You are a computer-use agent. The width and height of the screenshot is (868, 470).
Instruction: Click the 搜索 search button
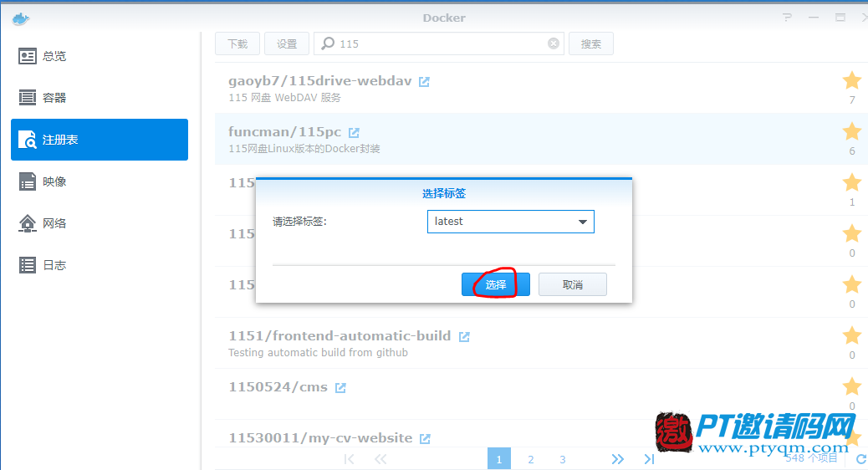click(591, 43)
